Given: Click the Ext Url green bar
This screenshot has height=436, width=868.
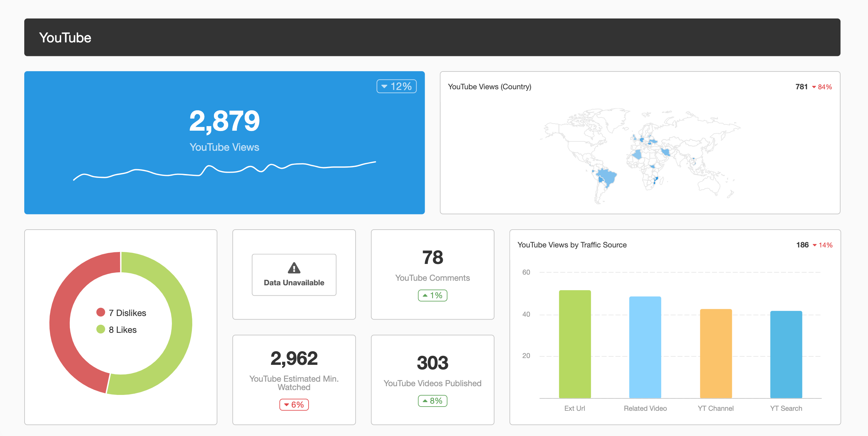Looking at the screenshot, I should [x=575, y=344].
